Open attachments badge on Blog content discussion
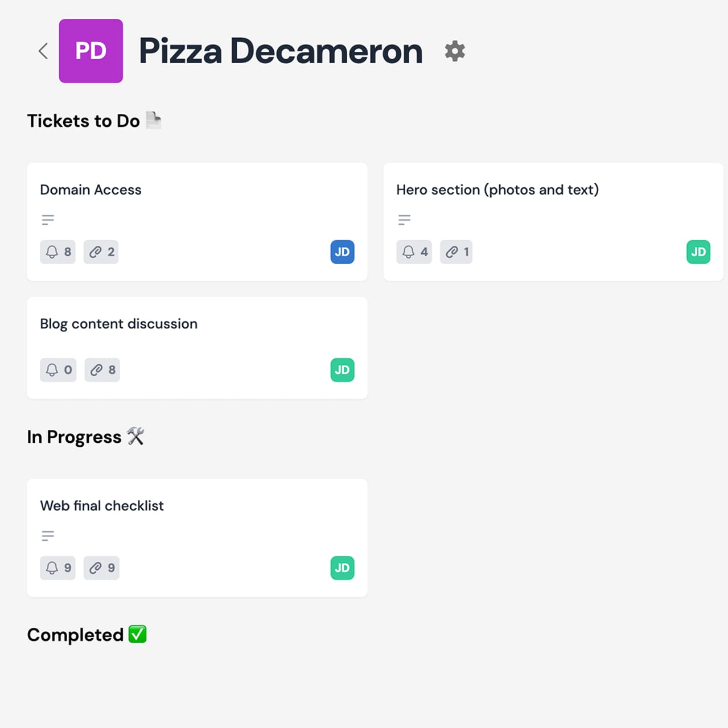This screenshot has height=728, width=728. [x=102, y=370]
